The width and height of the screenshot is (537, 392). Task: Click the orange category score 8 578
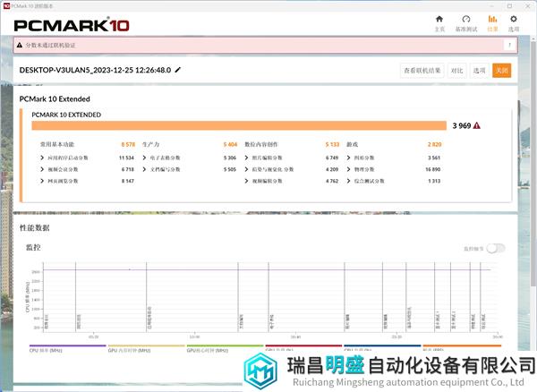click(x=128, y=144)
